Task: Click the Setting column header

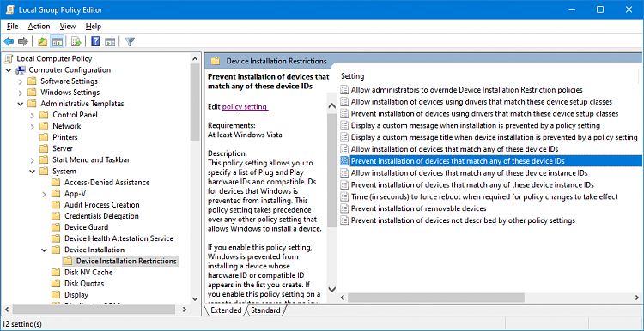Action: pyautogui.click(x=353, y=76)
